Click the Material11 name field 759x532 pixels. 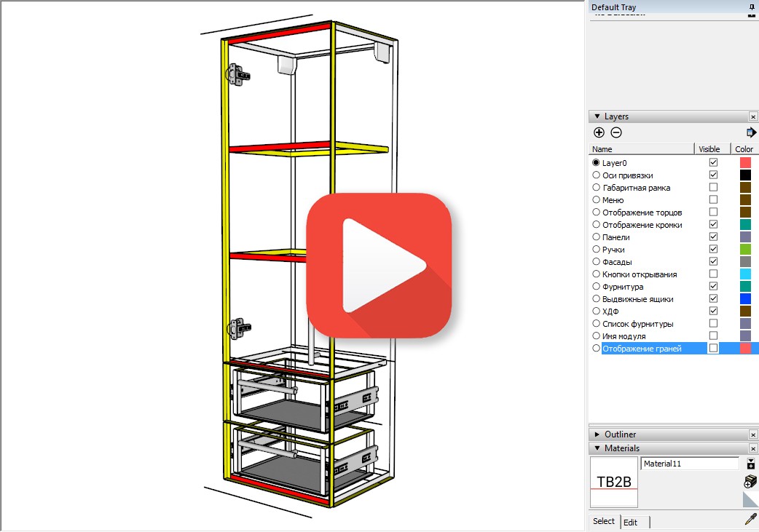pyautogui.click(x=689, y=464)
